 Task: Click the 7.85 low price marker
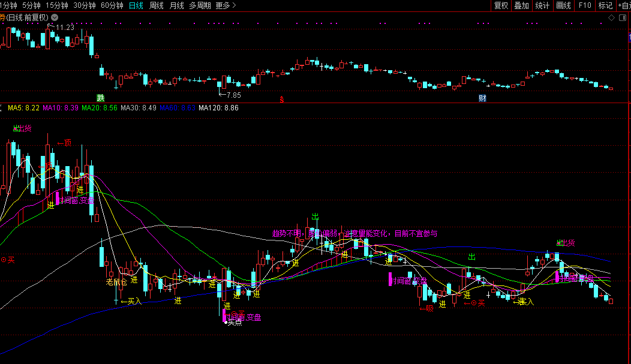(230, 95)
